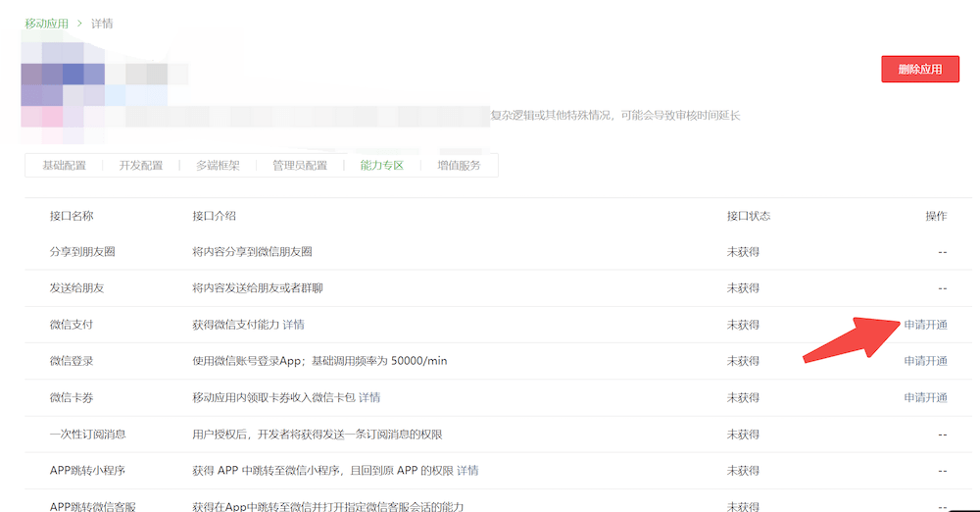Viewport: 980px width, 512px height.
Task: Click the 能力专区 tab
Action: [382, 166]
